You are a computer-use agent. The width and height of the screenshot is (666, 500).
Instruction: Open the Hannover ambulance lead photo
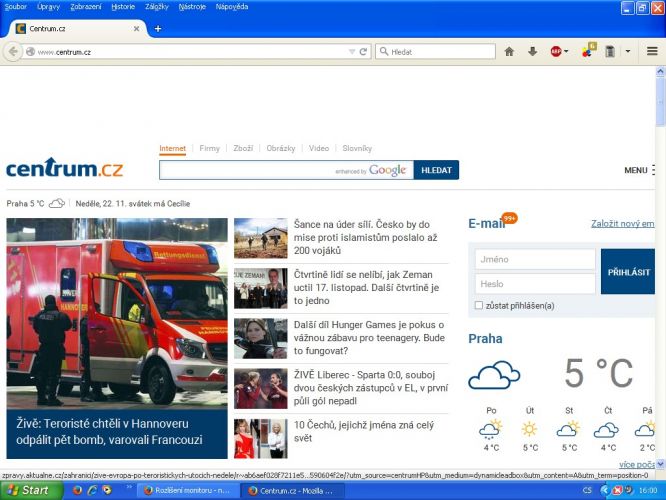click(117, 314)
